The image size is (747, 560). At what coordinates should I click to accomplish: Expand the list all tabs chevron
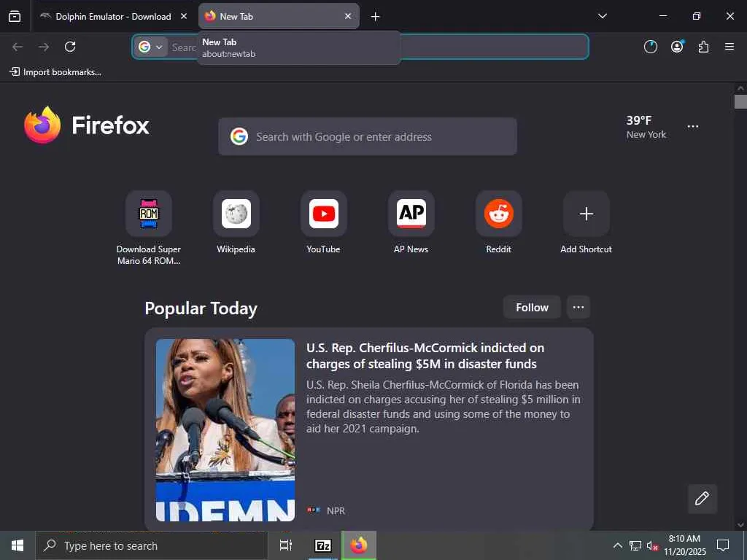(x=602, y=16)
